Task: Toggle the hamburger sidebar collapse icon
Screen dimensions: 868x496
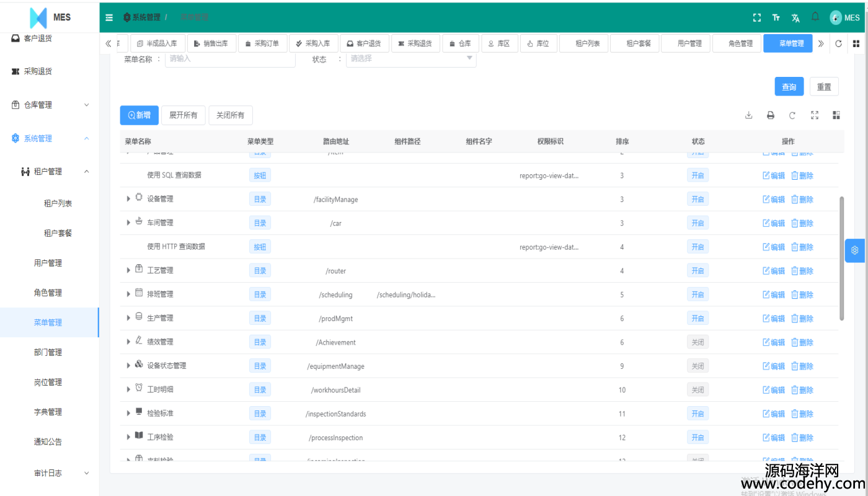Action: [109, 18]
